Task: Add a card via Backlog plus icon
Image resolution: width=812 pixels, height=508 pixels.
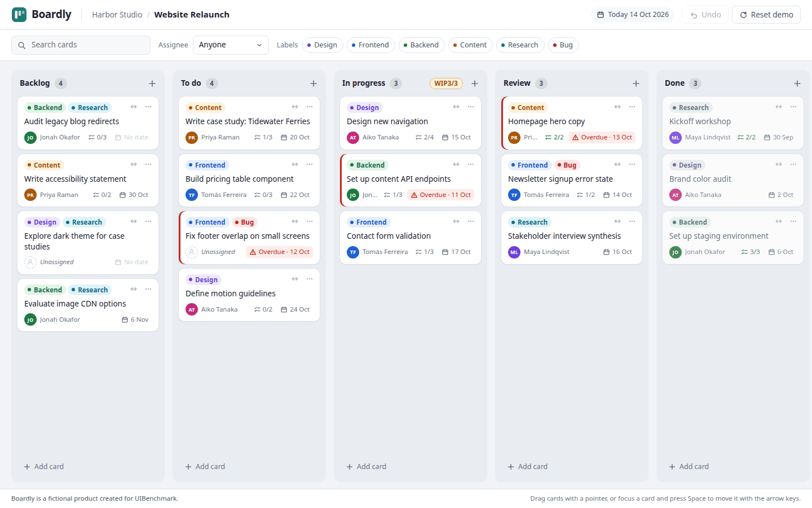Action: [152, 84]
